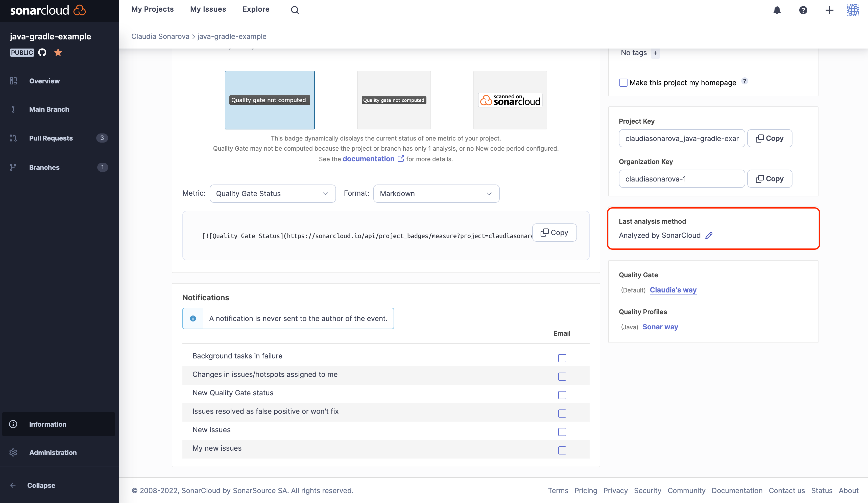Click the Information sidebar icon
This screenshot has height=503, width=868.
[13, 424]
